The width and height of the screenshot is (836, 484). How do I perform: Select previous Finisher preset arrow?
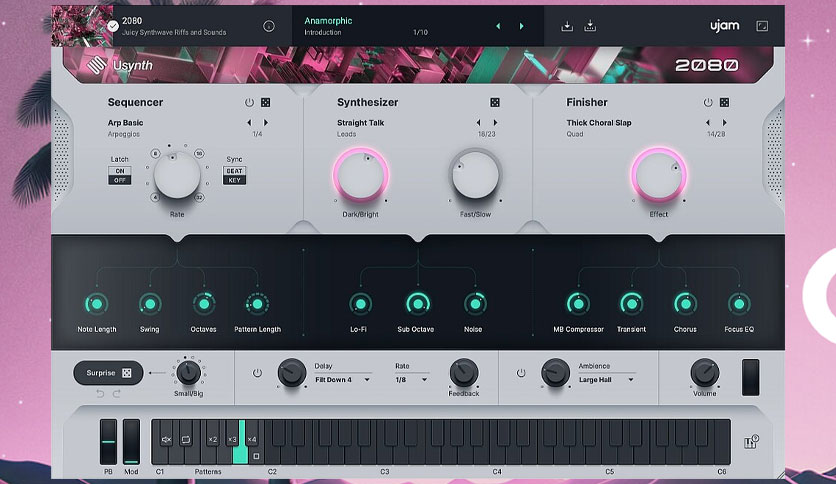(x=708, y=123)
